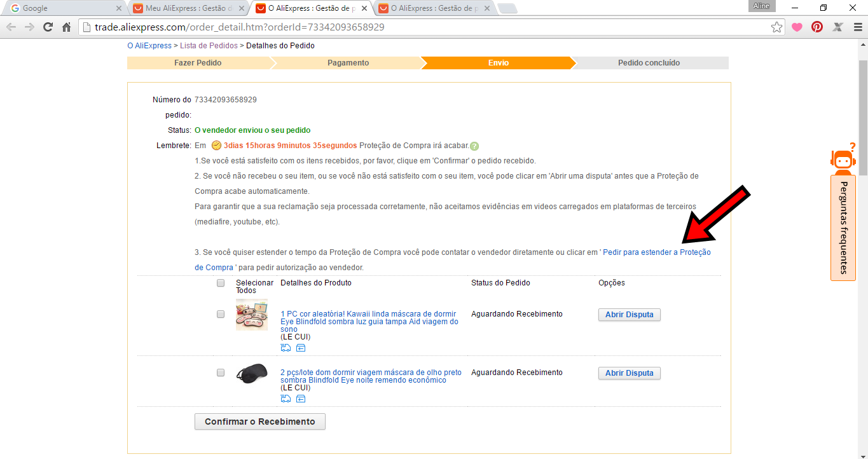The height and width of the screenshot is (459, 868).
Task: Open the robot assistant Perguntas frequentes icon
Action: point(843,159)
